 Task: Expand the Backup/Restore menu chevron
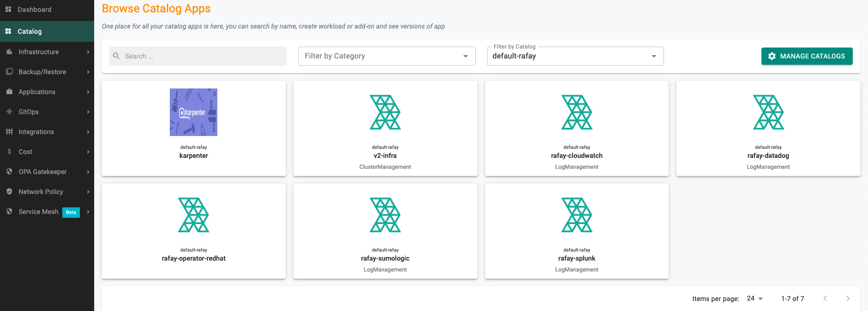(x=88, y=72)
